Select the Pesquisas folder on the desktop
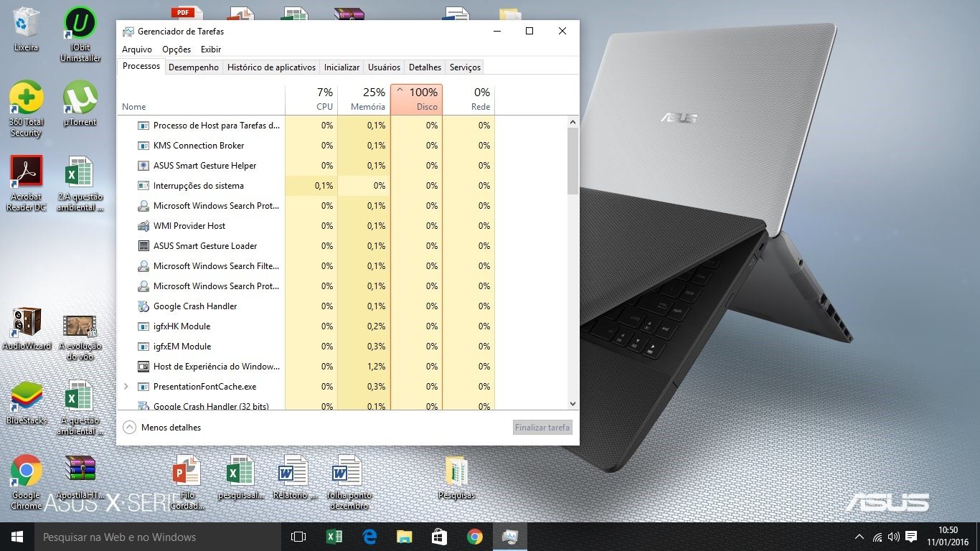980x551 pixels. click(x=456, y=477)
